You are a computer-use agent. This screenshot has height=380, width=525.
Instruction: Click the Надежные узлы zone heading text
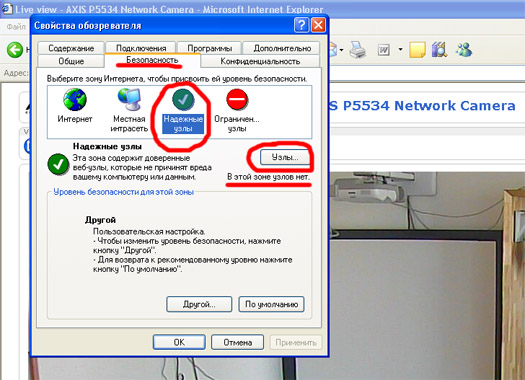(x=107, y=146)
